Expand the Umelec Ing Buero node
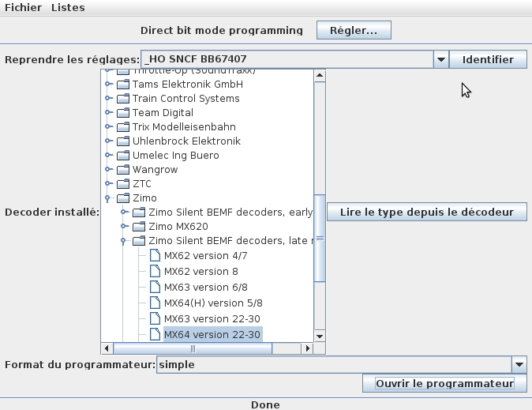Viewport: 532px width, 410px height. pyautogui.click(x=108, y=156)
